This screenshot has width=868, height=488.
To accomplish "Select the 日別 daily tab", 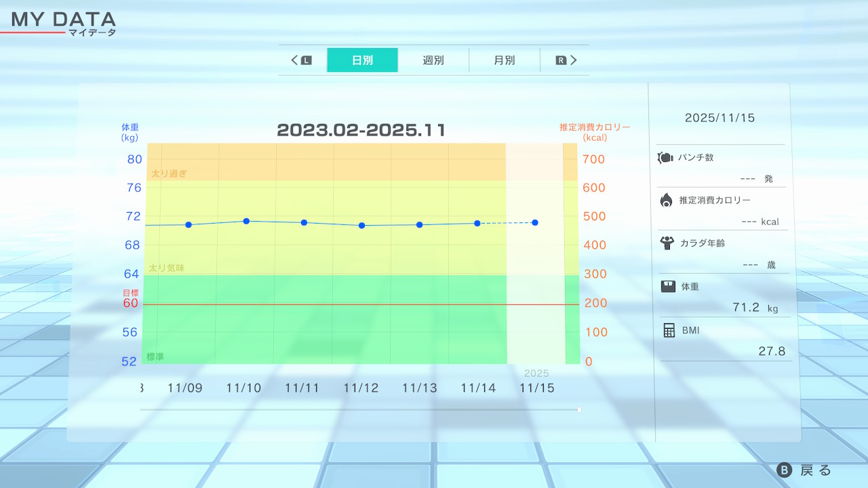I will pos(362,60).
